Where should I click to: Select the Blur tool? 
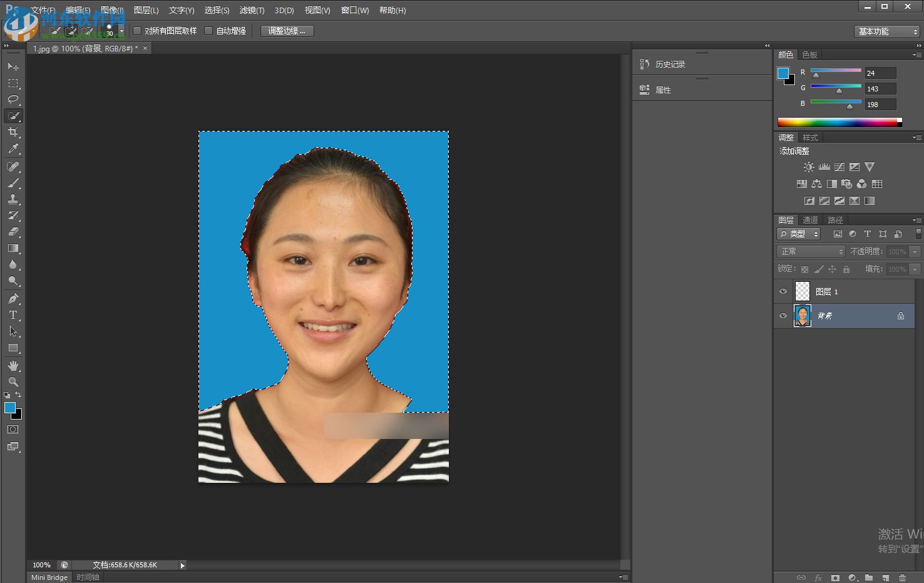pyautogui.click(x=13, y=265)
